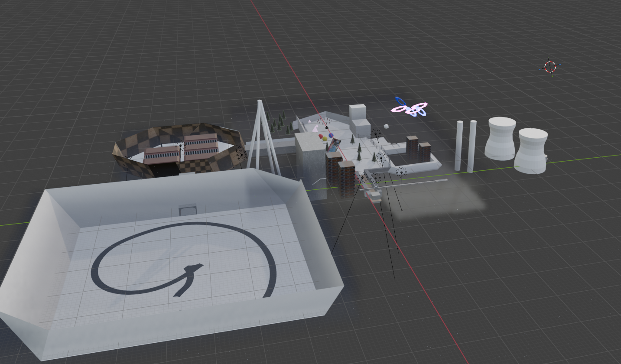Select the blue sphere
621x364 pixels.
tap(331, 136)
